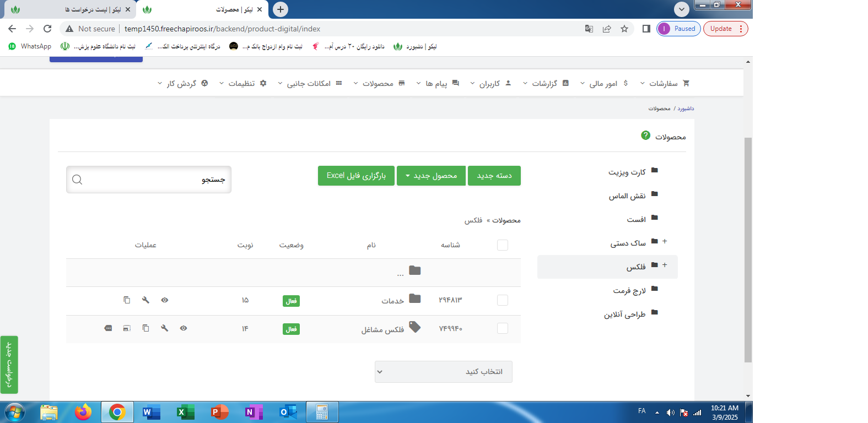
Task: Open a new browser tab with the plus icon
Action: click(x=281, y=9)
